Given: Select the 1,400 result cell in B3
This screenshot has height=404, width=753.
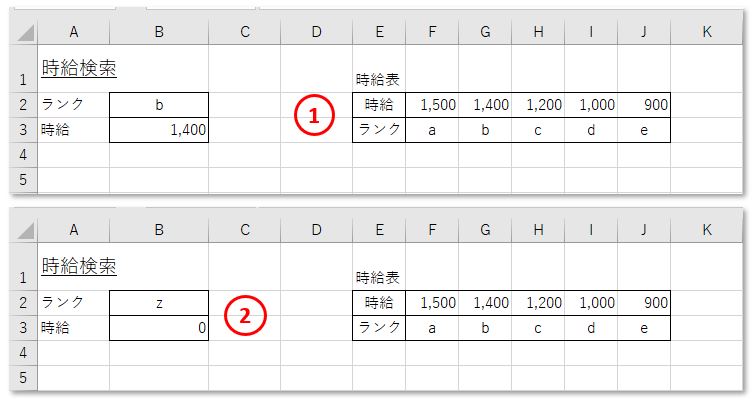Looking at the screenshot, I should coord(159,130).
